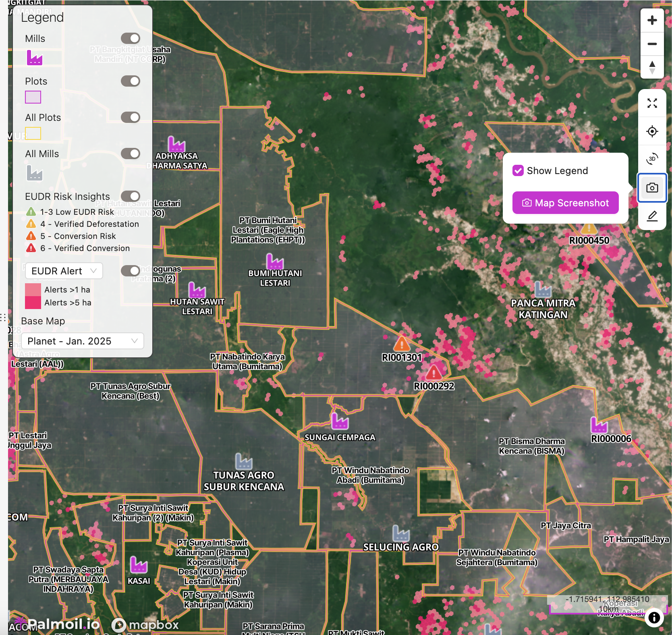
Task: Click the 6 - Verified Conversion legend entry
Action: pyautogui.click(x=78, y=248)
